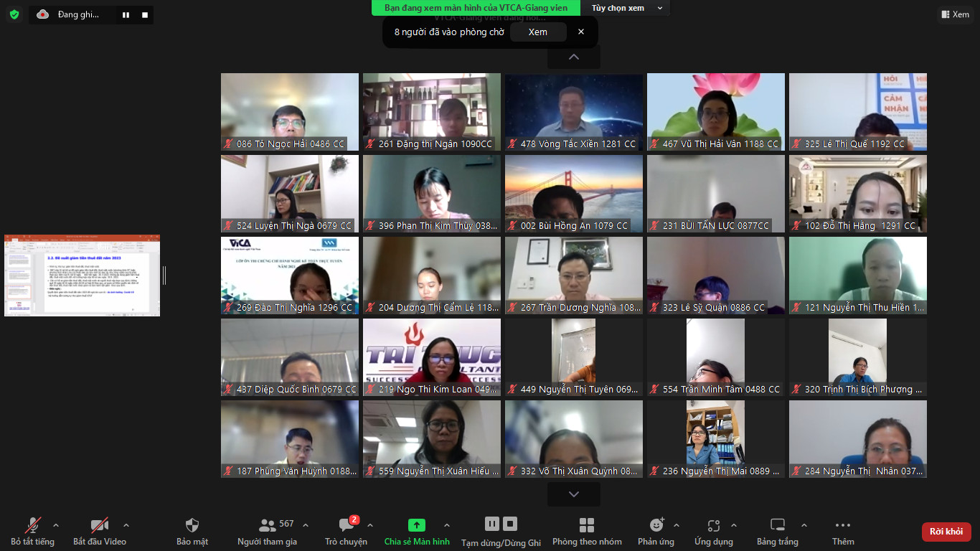Select video tile of 231 BÙI TẤN LỰC
980x551 pixels.
pyautogui.click(x=716, y=194)
